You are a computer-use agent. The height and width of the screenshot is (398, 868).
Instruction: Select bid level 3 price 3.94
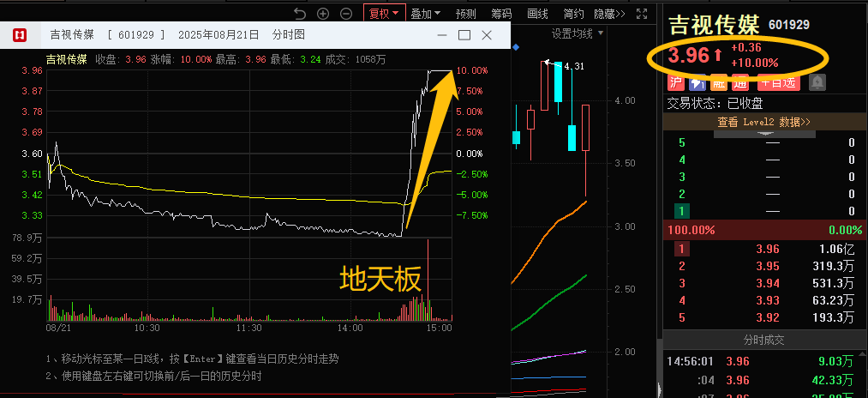click(x=767, y=283)
